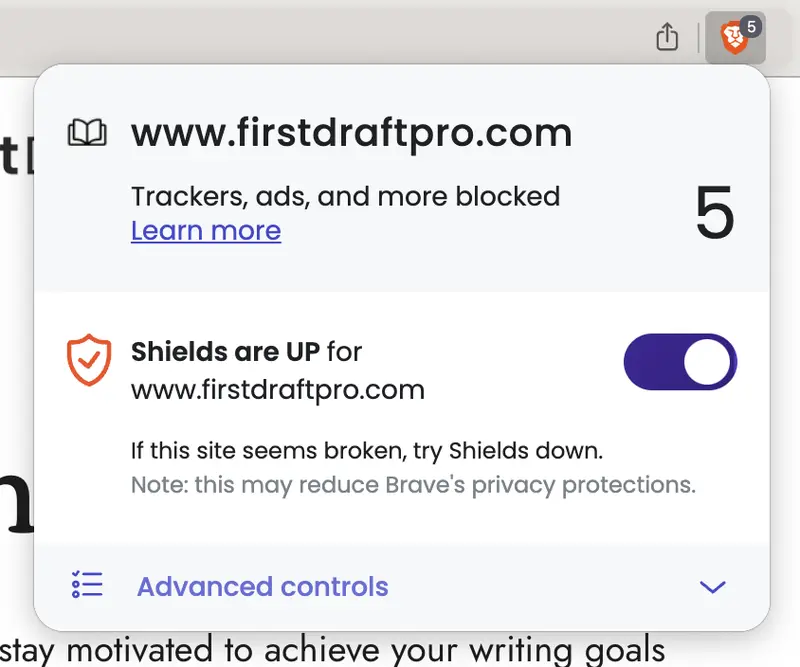Image resolution: width=800 pixels, height=667 pixels.
Task: Click the share icon in toolbar
Action: (x=667, y=38)
